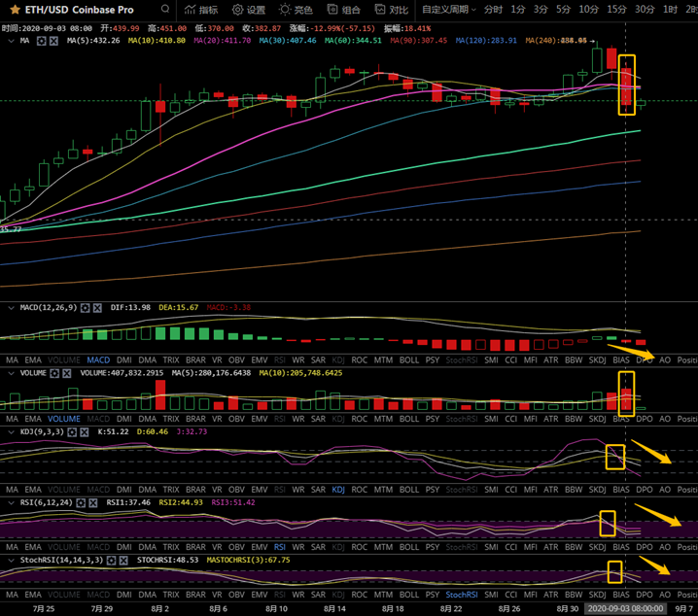This screenshot has height=616, width=698.
Task: Collapse the MACD panel using its chevron
Action: tap(10, 308)
